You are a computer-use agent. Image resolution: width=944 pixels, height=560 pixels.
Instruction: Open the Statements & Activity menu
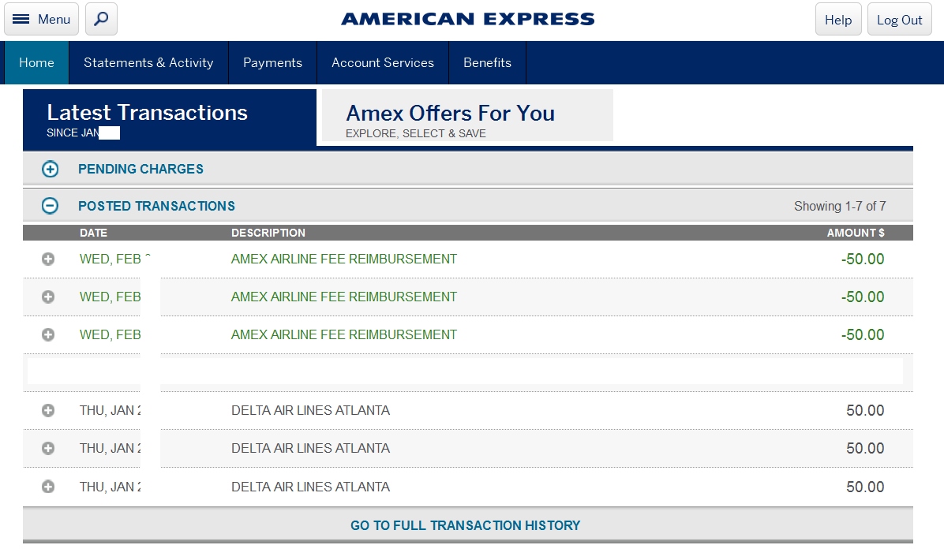(x=148, y=63)
